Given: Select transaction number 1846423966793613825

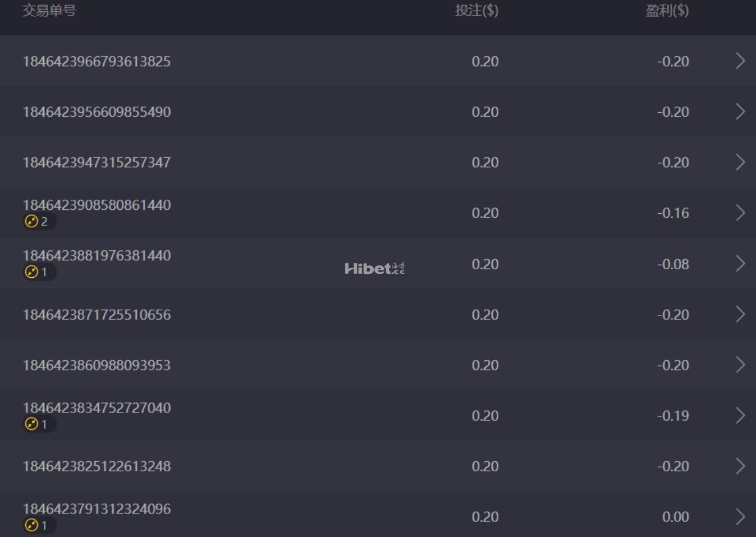Looking at the screenshot, I should [97, 61].
